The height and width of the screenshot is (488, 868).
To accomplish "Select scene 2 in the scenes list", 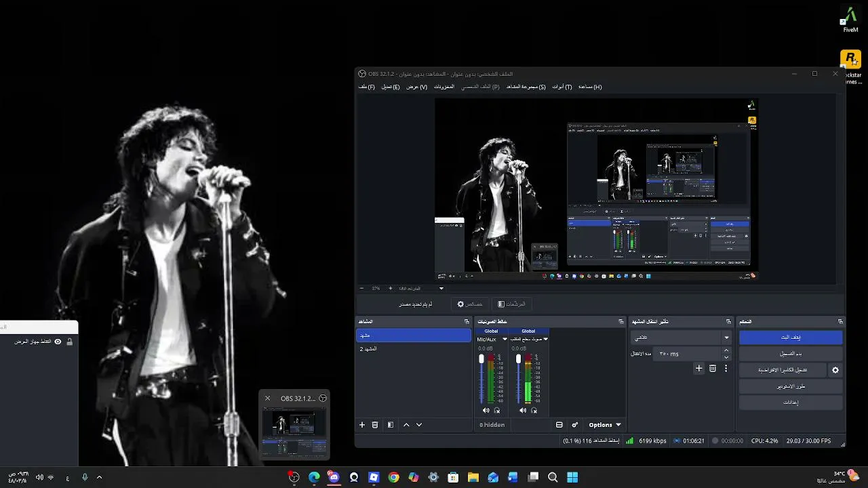I will coord(414,348).
